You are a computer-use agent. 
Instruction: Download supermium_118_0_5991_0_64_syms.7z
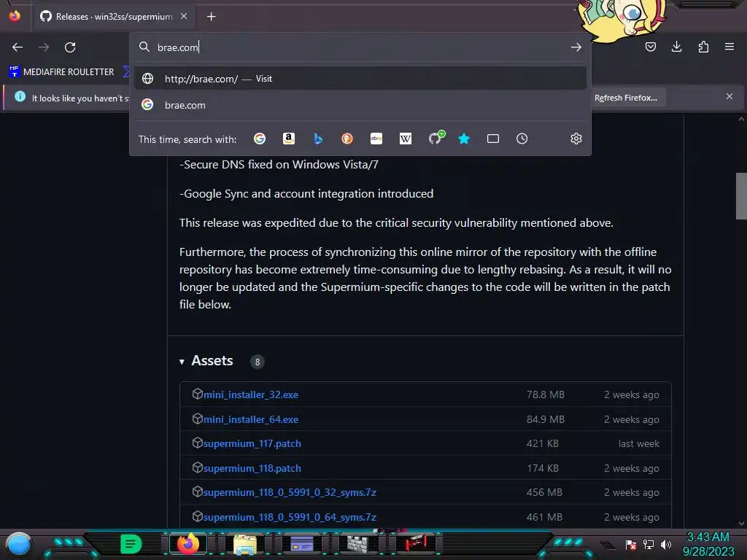(290, 517)
